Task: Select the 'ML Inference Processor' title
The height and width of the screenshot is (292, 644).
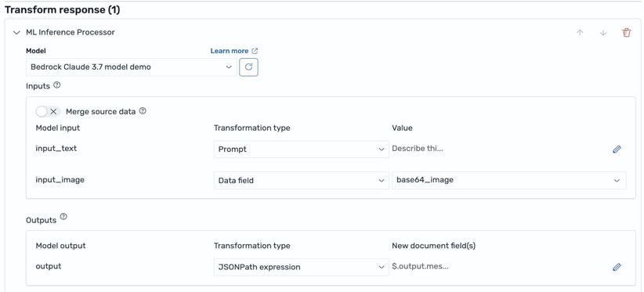Action: tap(71, 32)
